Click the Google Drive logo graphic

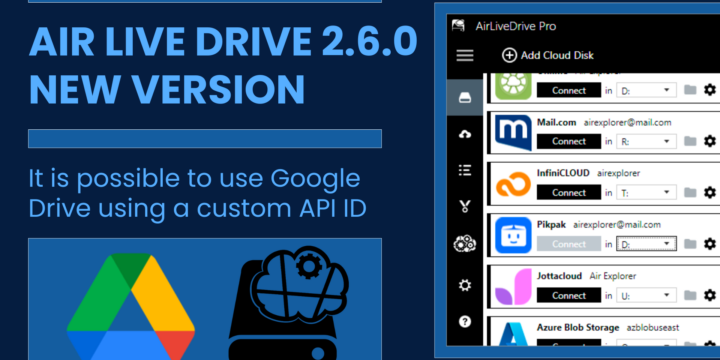click(x=131, y=307)
